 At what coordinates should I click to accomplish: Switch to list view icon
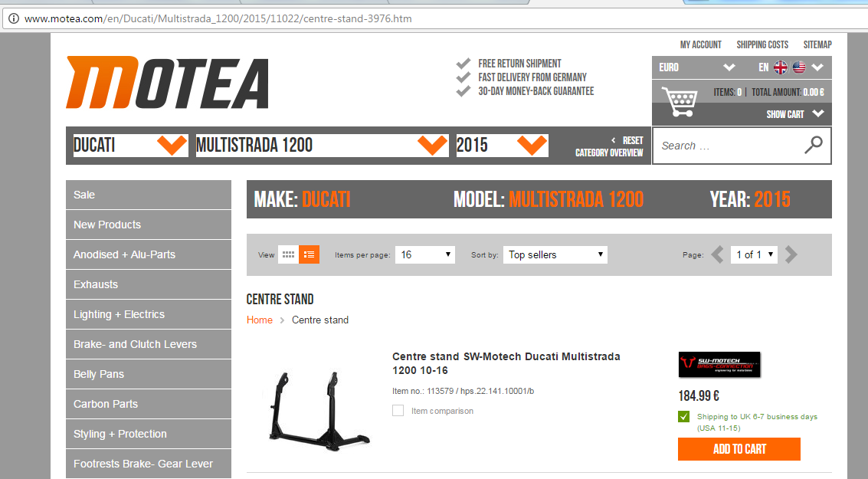pos(309,254)
